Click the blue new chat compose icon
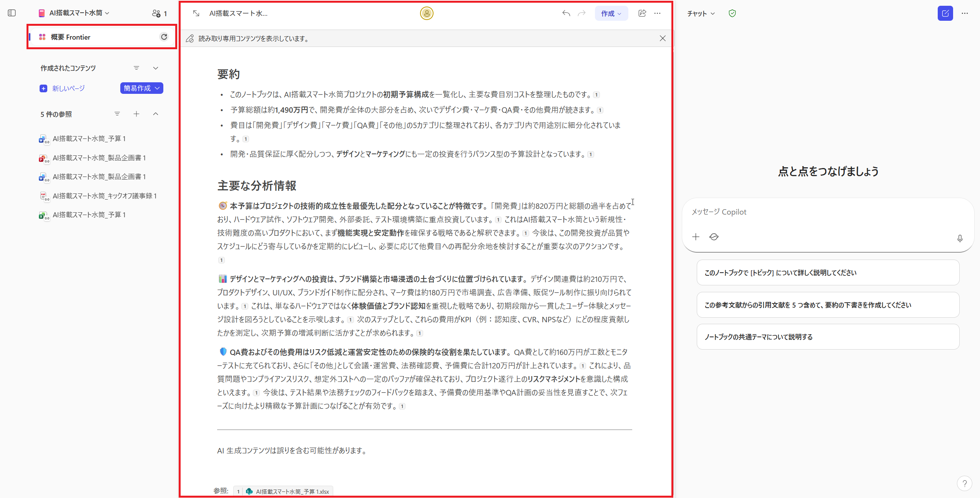980x498 pixels. click(945, 13)
